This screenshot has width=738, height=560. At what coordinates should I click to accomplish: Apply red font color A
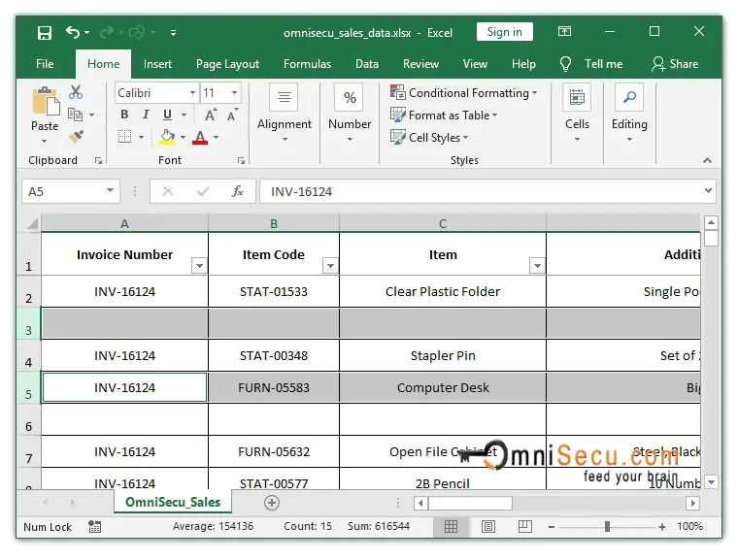(200, 138)
